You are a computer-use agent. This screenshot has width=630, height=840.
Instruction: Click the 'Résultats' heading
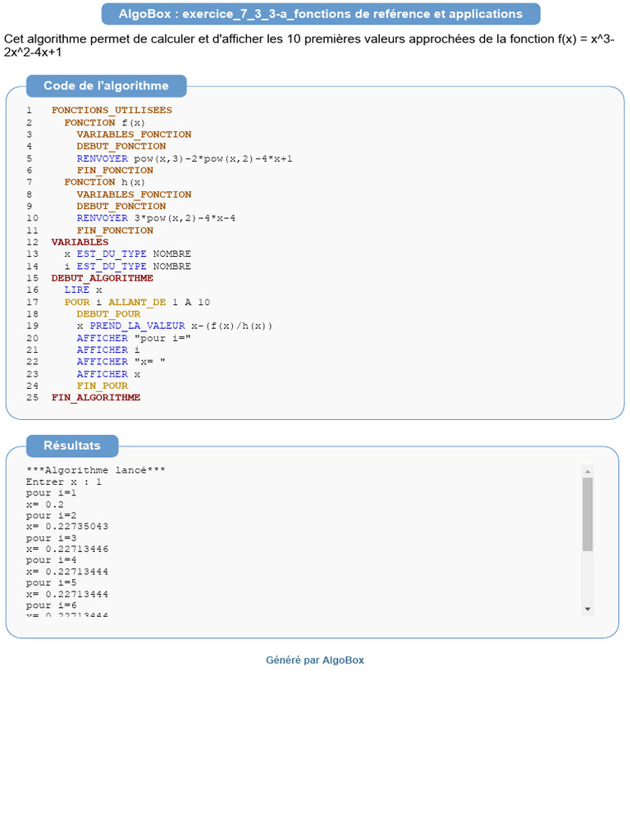72,445
